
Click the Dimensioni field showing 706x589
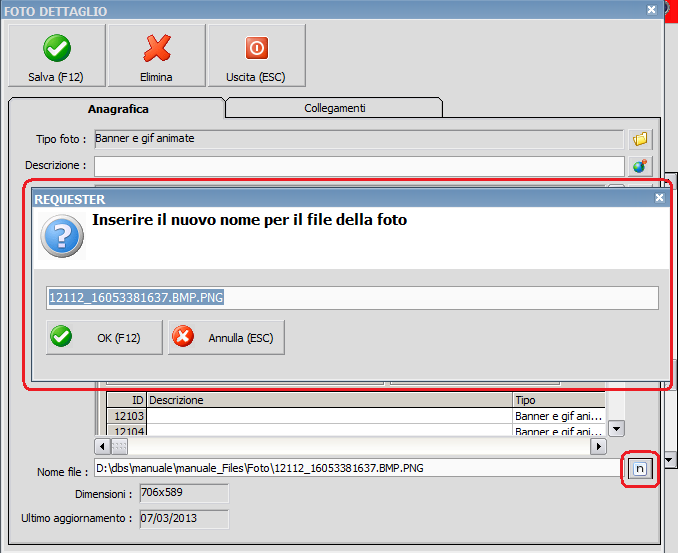pyautogui.click(x=184, y=493)
